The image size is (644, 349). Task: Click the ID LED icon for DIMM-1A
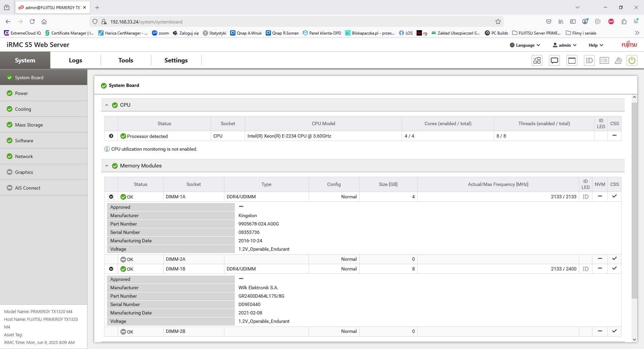[586, 197]
